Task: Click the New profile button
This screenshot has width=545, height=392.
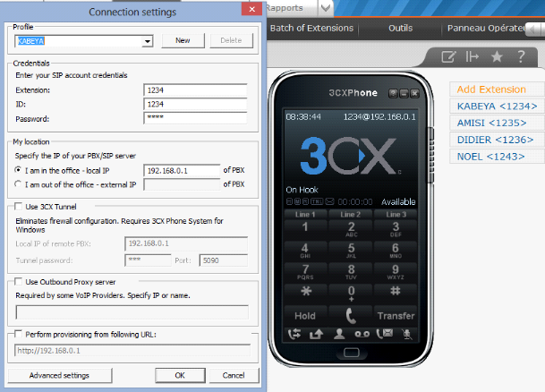Action: coord(183,40)
